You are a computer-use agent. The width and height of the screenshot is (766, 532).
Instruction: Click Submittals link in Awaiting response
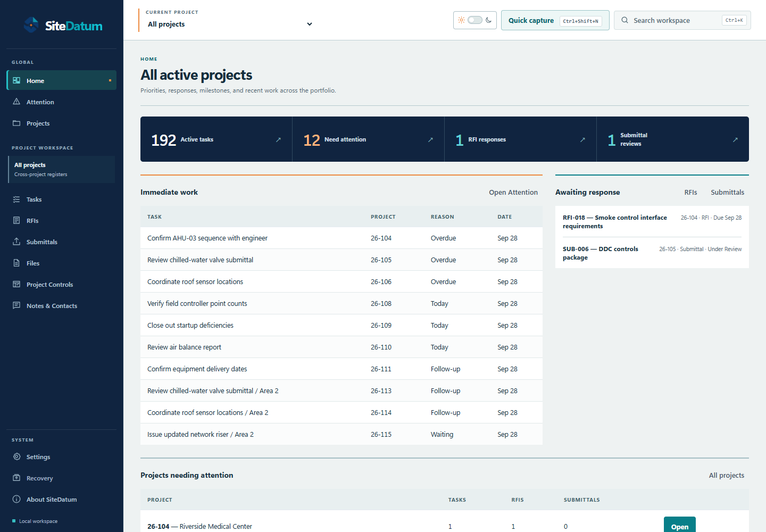click(727, 192)
